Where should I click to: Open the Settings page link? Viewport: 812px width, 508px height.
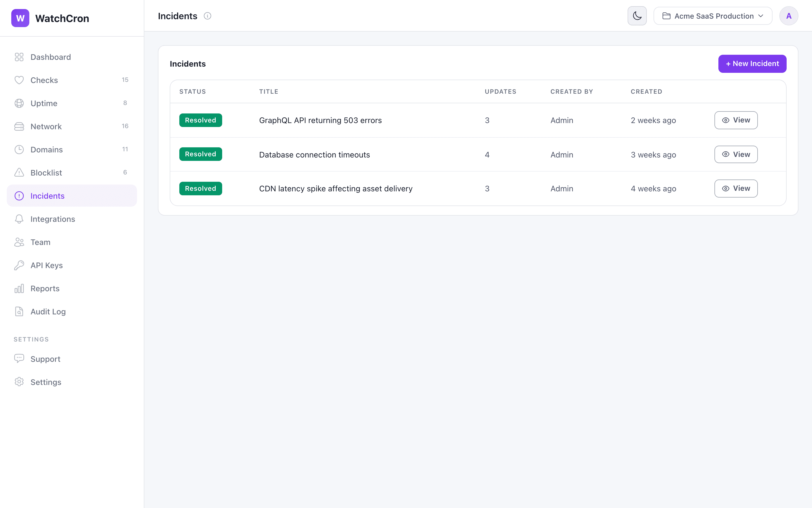[x=72, y=382]
